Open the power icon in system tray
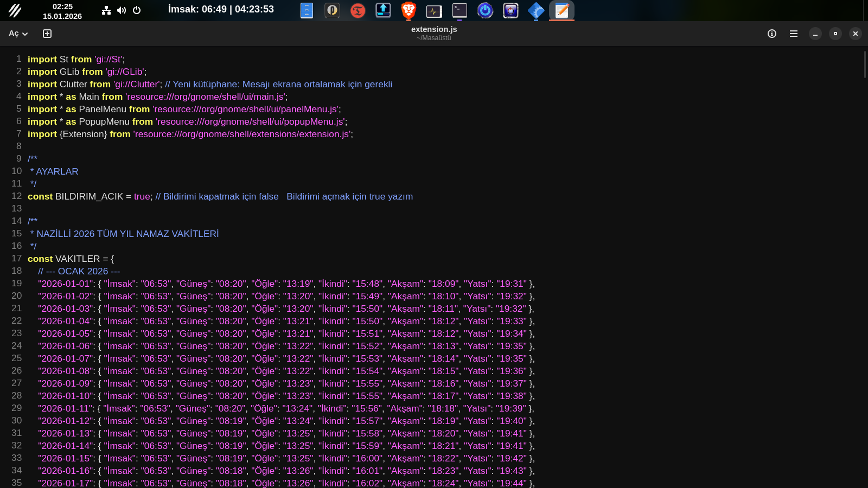The width and height of the screenshot is (868, 488). pyautogui.click(x=137, y=10)
